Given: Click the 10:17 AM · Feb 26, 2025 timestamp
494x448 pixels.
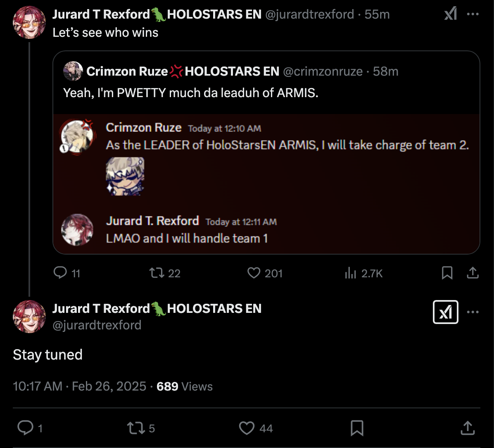Looking at the screenshot, I should (x=79, y=386).
